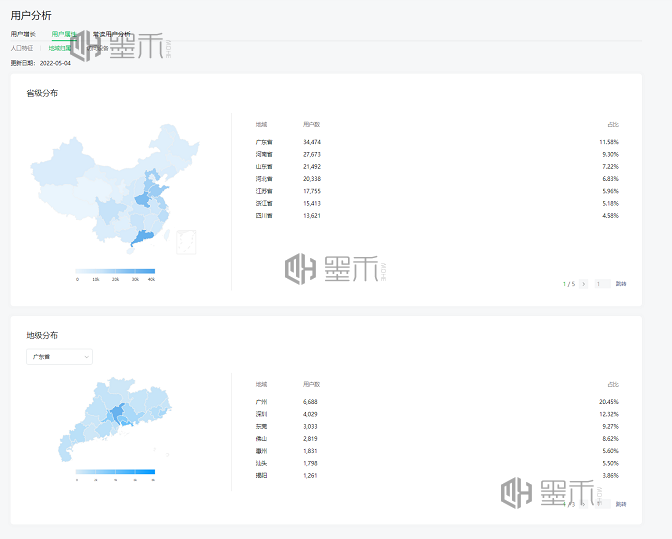The image size is (672, 539).
Task: Click user count value 4,029
Action: click(x=310, y=414)
